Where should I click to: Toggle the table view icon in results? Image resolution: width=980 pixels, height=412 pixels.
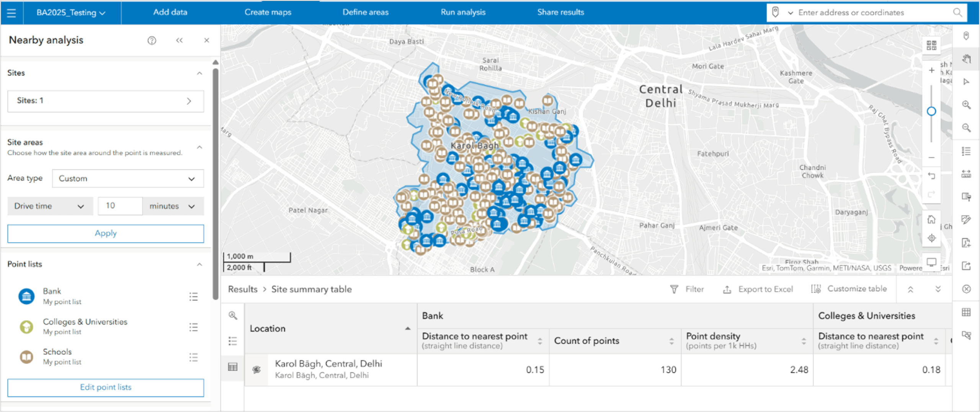point(233,367)
